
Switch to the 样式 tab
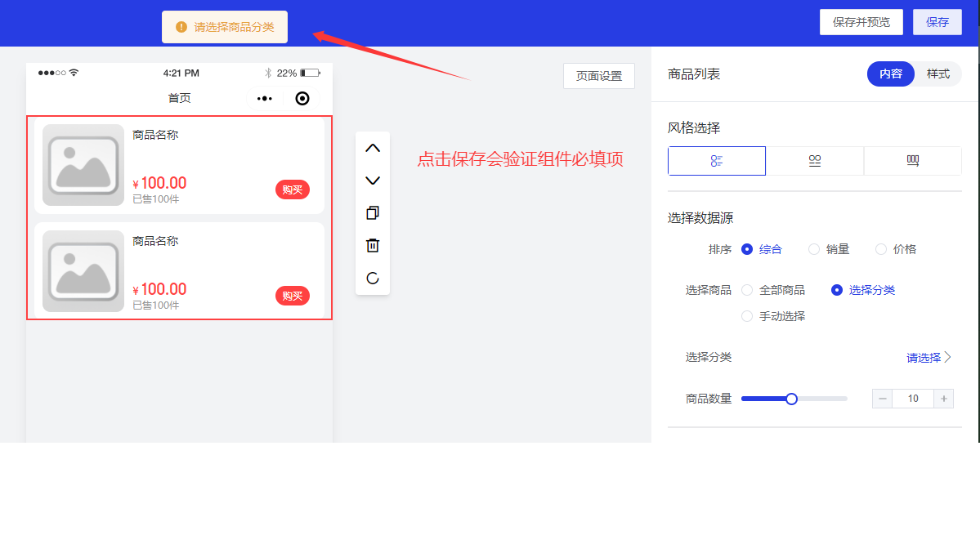[x=937, y=74]
